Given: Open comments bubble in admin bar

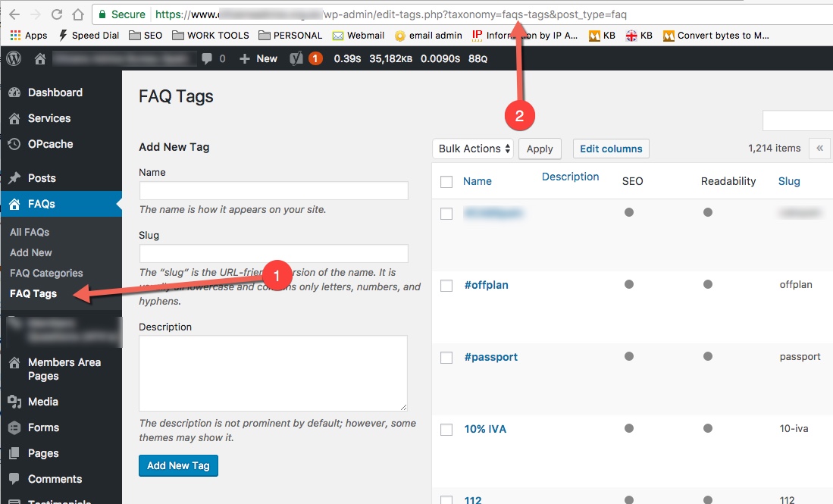Looking at the screenshot, I should [x=214, y=58].
